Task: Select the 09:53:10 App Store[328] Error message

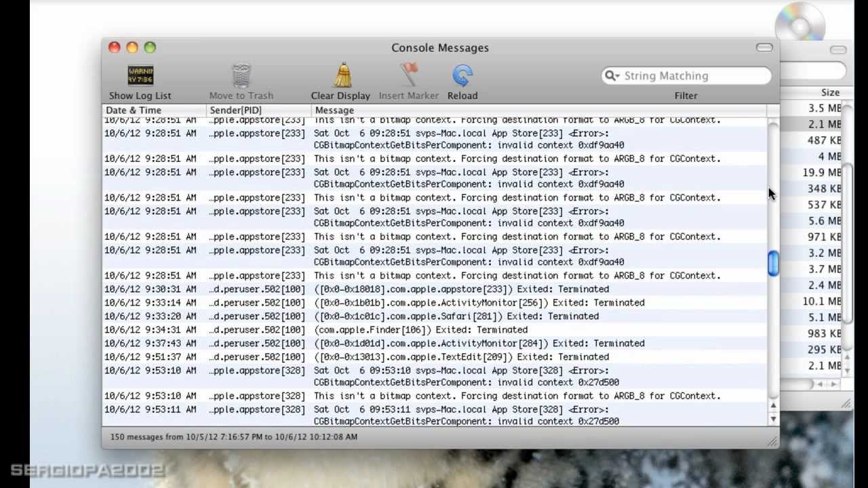Action: [x=467, y=376]
